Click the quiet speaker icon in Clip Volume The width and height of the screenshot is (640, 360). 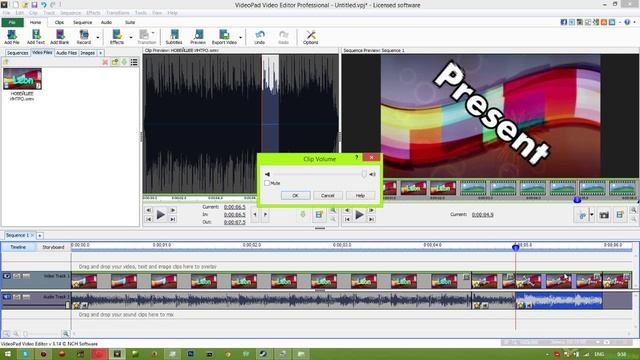click(267, 174)
